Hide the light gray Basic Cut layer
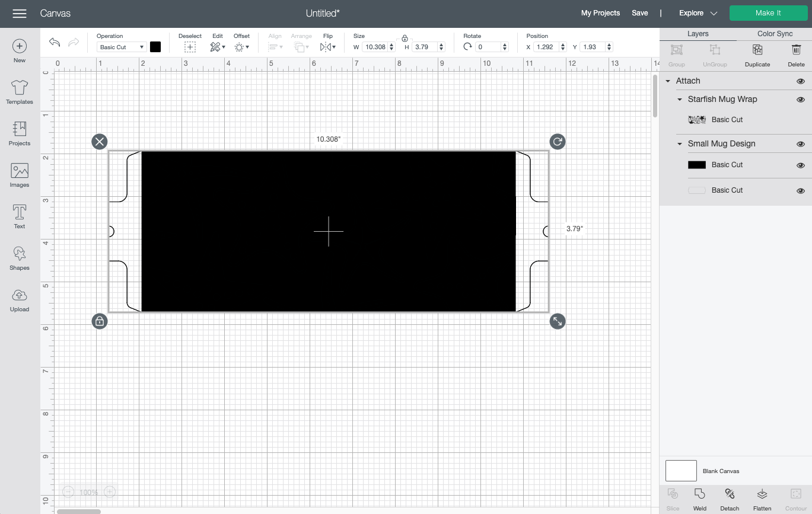812x514 pixels. click(x=801, y=191)
